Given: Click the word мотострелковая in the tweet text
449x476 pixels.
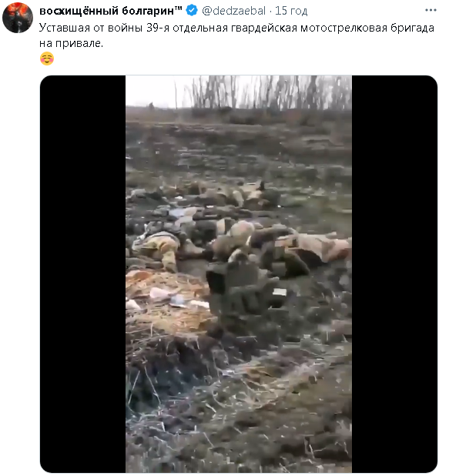Looking at the screenshot, I should coord(343,28).
